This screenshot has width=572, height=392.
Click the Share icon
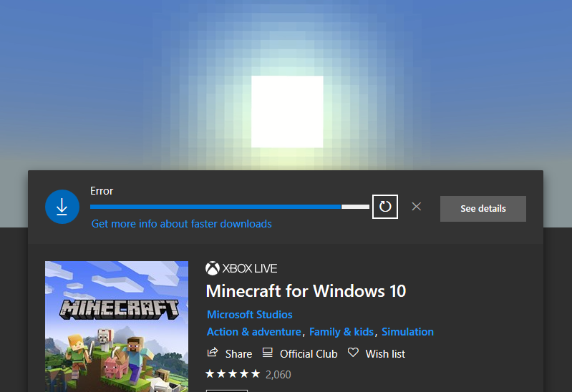click(213, 352)
